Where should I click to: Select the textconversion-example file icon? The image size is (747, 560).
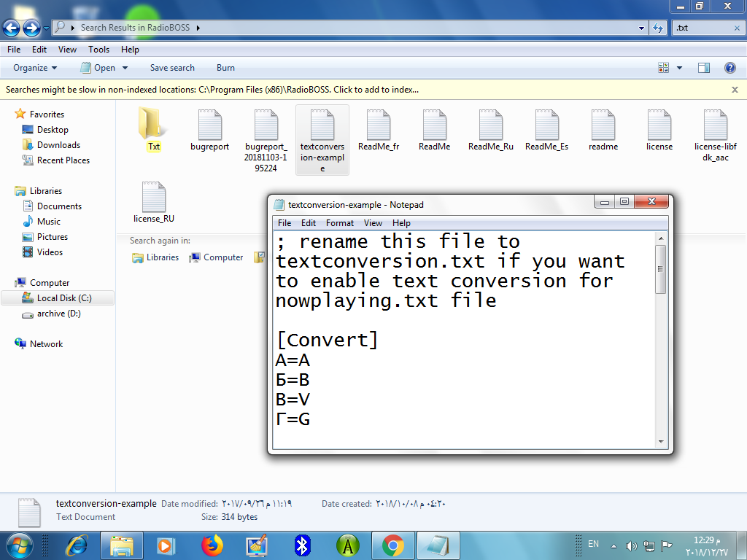point(322,125)
